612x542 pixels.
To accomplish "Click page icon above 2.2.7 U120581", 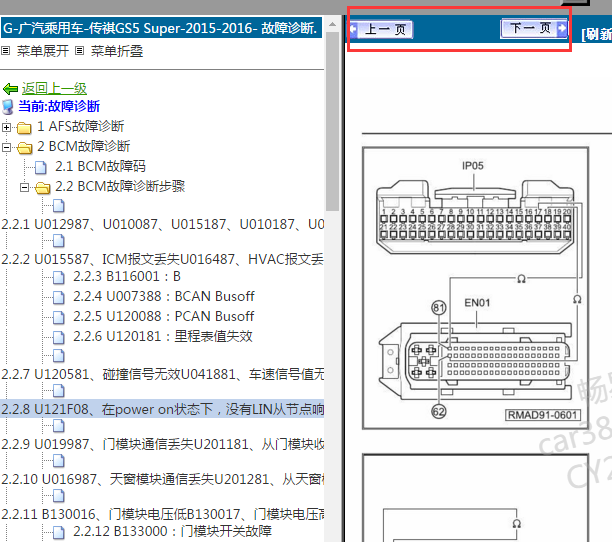I will 59,355.
